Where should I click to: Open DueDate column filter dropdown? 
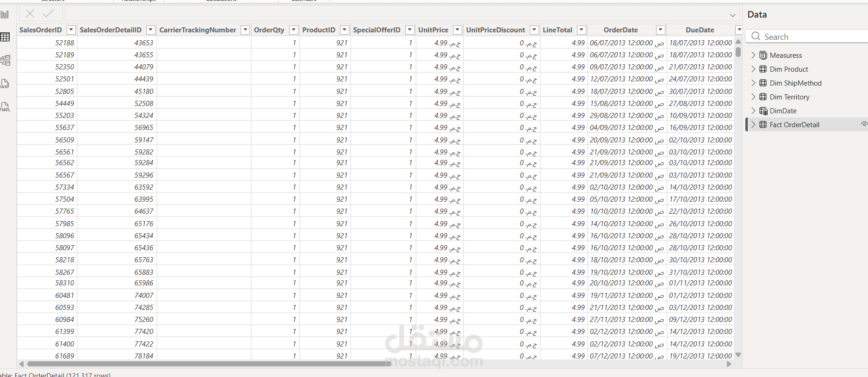tap(739, 30)
